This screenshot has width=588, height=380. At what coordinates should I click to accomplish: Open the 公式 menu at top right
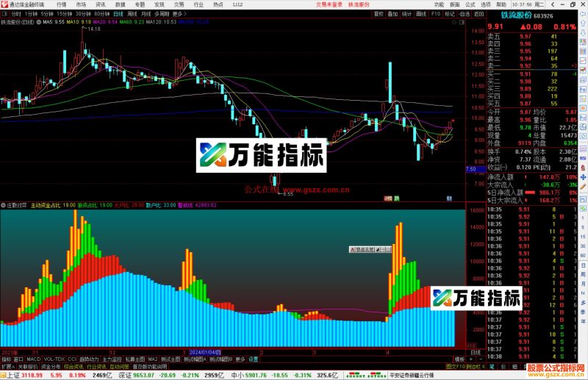pyautogui.click(x=470, y=4)
